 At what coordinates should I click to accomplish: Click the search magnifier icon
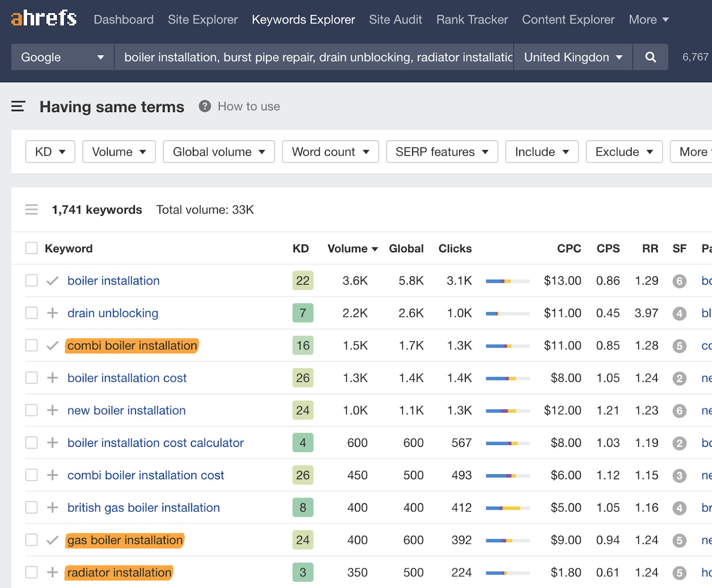pos(650,57)
